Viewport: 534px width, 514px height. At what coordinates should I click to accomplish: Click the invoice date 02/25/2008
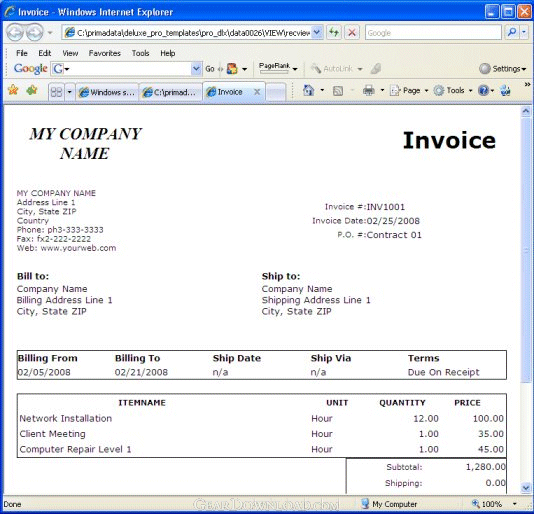[393, 221]
